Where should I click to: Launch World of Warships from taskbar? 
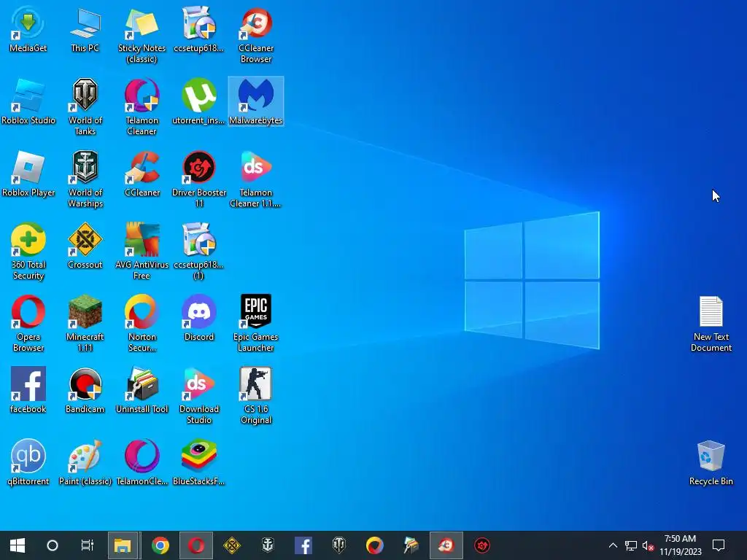click(268, 545)
